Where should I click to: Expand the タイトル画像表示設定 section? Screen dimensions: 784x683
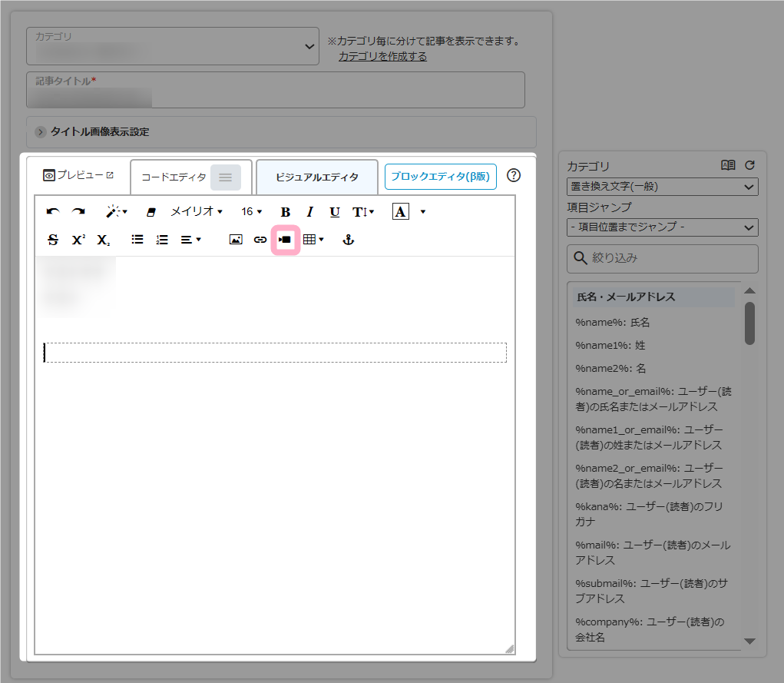click(100, 132)
